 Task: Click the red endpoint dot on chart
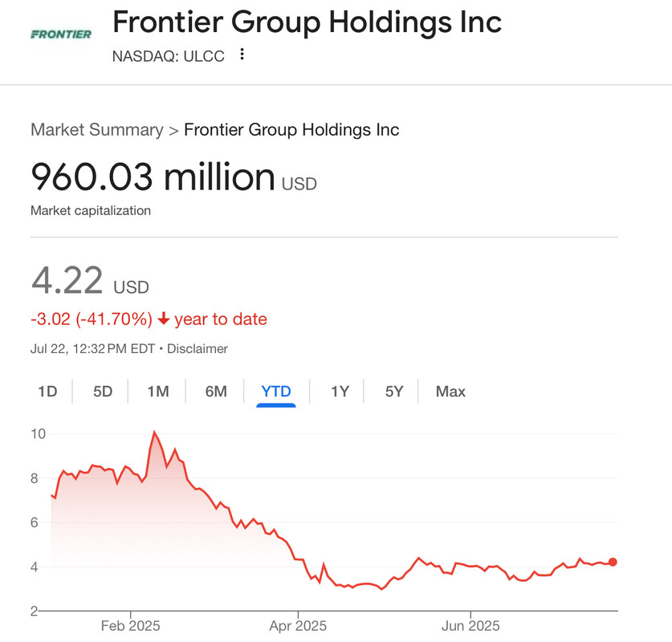pos(613,562)
